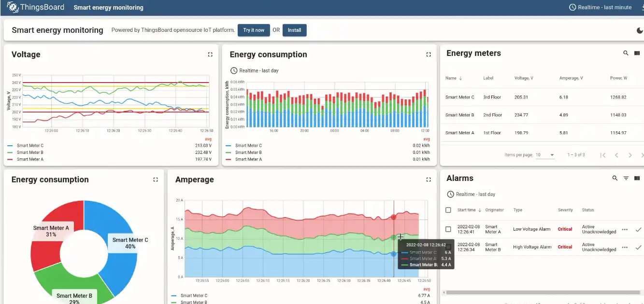Click 1st Floor label cell
This screenshot has width=644, height=304.
492,133
